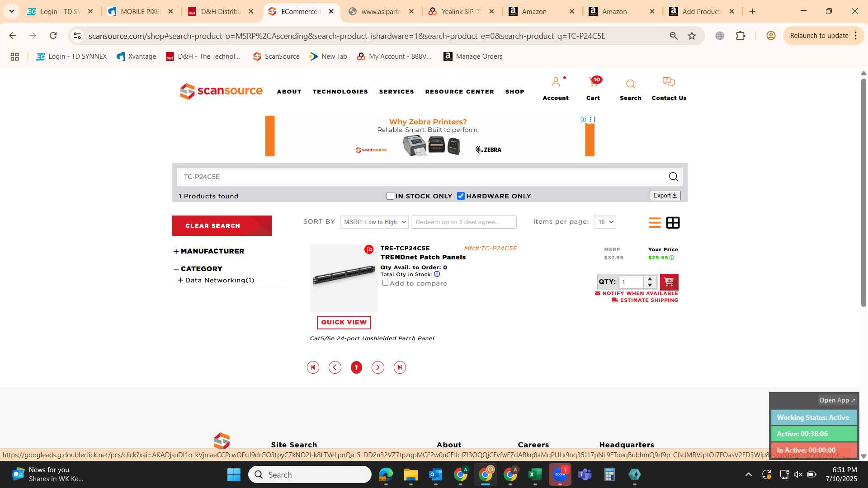This screenshot has width=868, height=488.
Task: Open Chrome extensions puzzle icon
Action: point(741,36)
